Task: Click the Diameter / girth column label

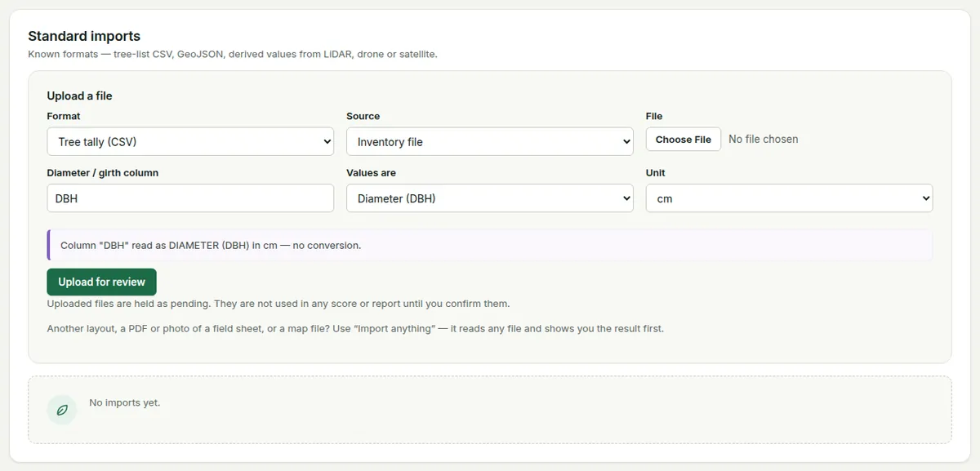Action: (103, 173)
